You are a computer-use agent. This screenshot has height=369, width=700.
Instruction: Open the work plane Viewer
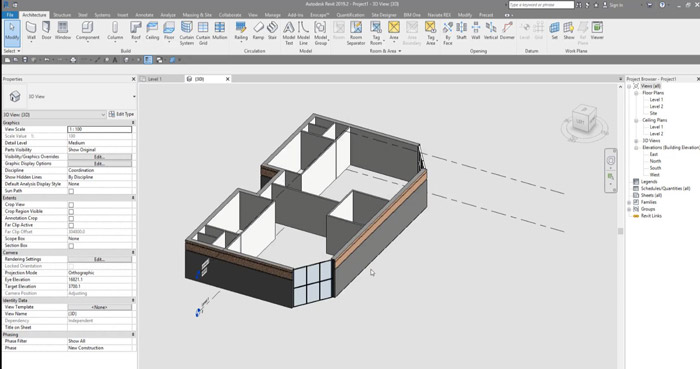pos(597,31)
